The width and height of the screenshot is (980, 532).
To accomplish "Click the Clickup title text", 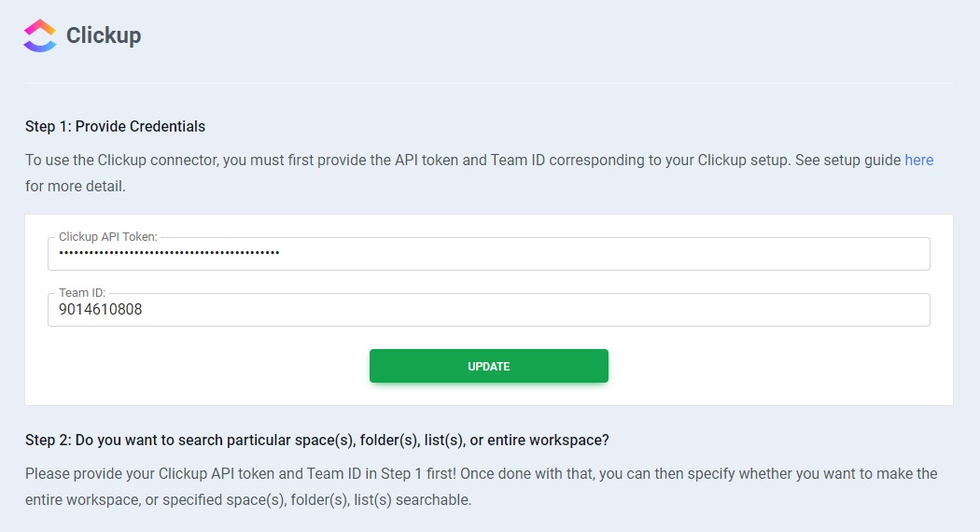I will pos(104,36).
